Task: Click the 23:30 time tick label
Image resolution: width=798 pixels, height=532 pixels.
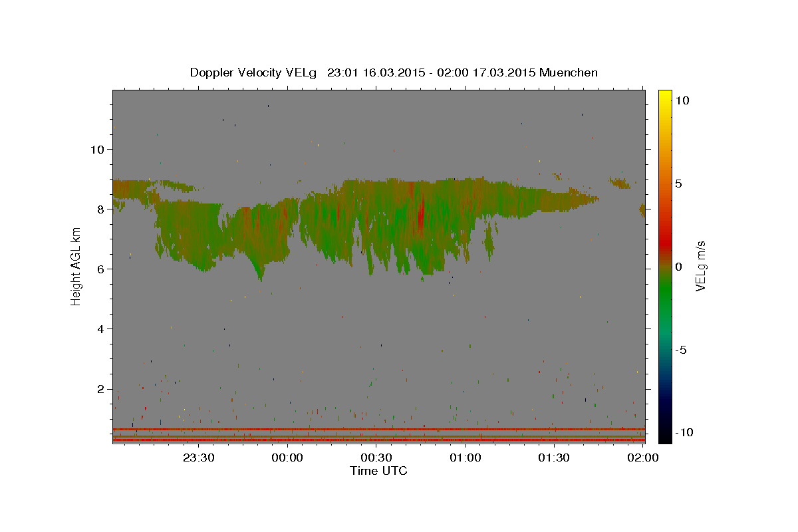Action: [199, 458]
